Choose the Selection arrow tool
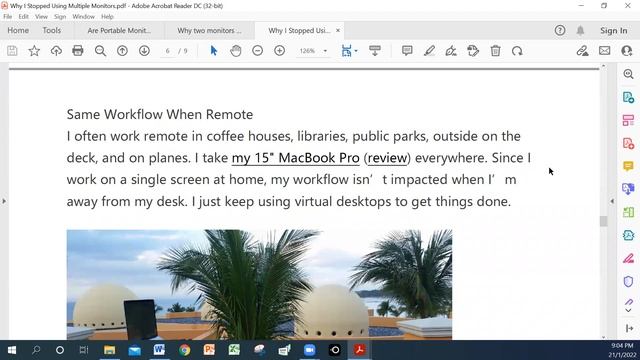 pyautogui.click(x=213, y=51)
